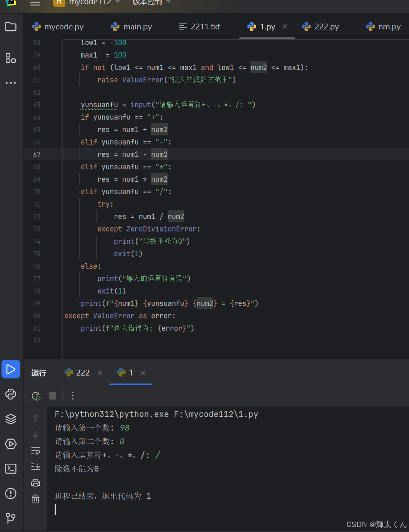The image size is (409, 532).
Task: Open the Python Console tool window
Action: point(11,394)
